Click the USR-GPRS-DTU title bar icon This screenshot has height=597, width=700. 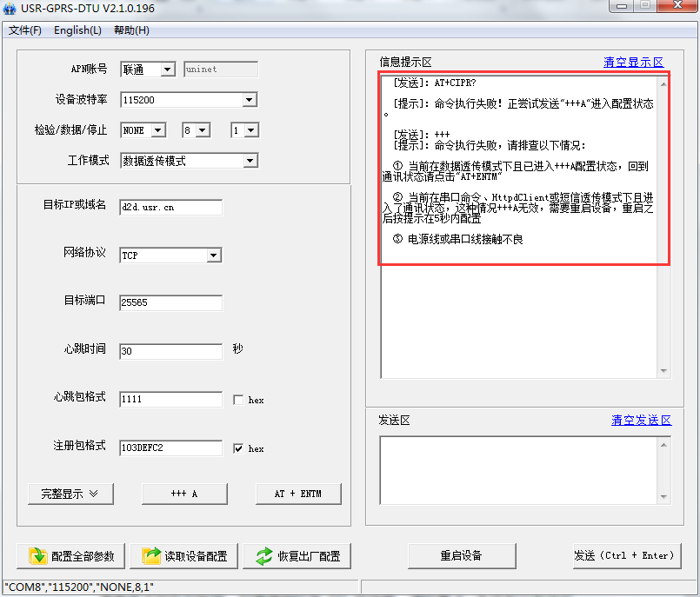(11, 7)
